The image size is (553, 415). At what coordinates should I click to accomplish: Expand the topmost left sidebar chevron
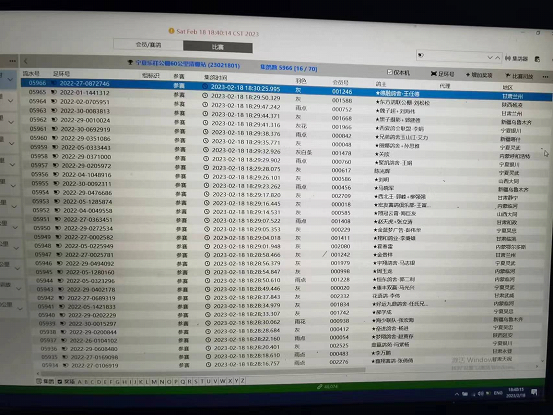[10, 79]
